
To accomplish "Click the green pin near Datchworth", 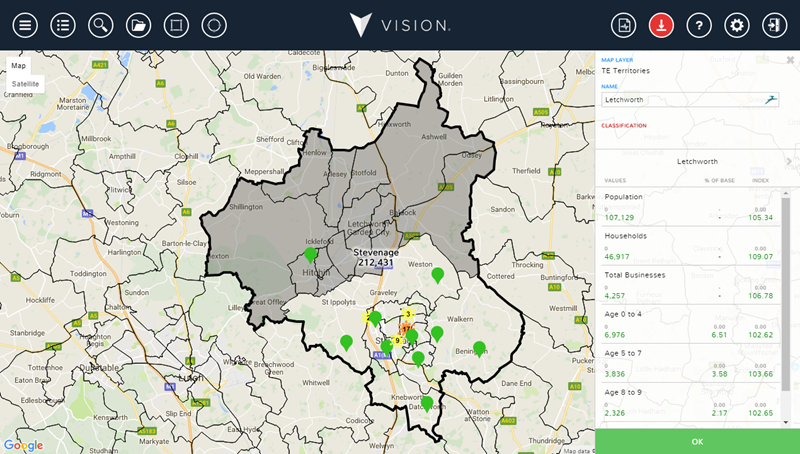I will click(x=427, y=404).
